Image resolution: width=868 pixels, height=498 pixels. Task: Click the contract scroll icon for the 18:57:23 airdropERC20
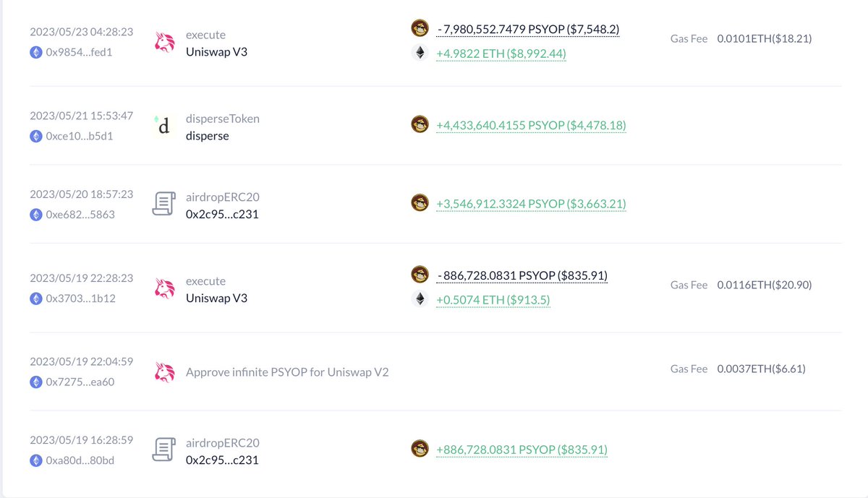pos(164,204)
